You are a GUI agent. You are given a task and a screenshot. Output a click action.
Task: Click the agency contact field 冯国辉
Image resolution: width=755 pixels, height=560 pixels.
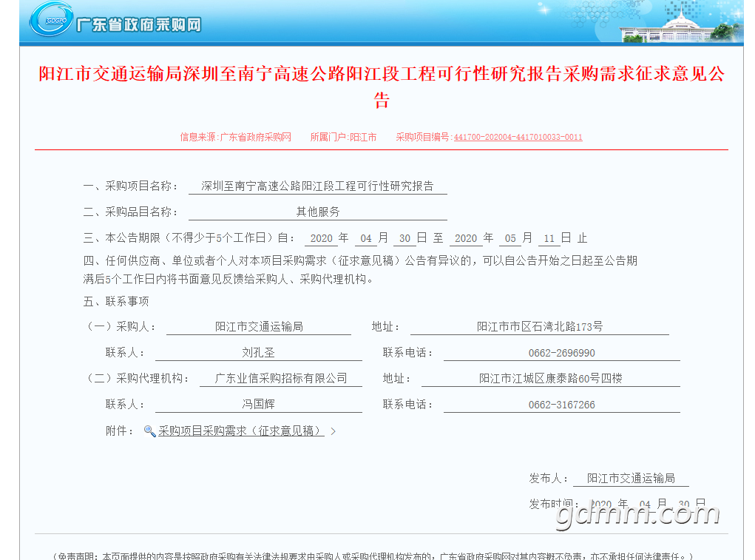pyautogui.click(x=258, y=405)
